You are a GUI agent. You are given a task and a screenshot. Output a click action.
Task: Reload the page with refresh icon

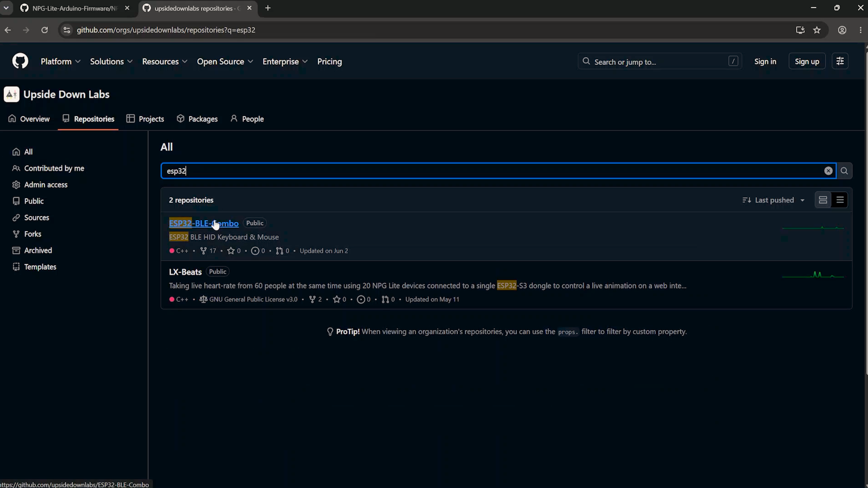[44, 30]
